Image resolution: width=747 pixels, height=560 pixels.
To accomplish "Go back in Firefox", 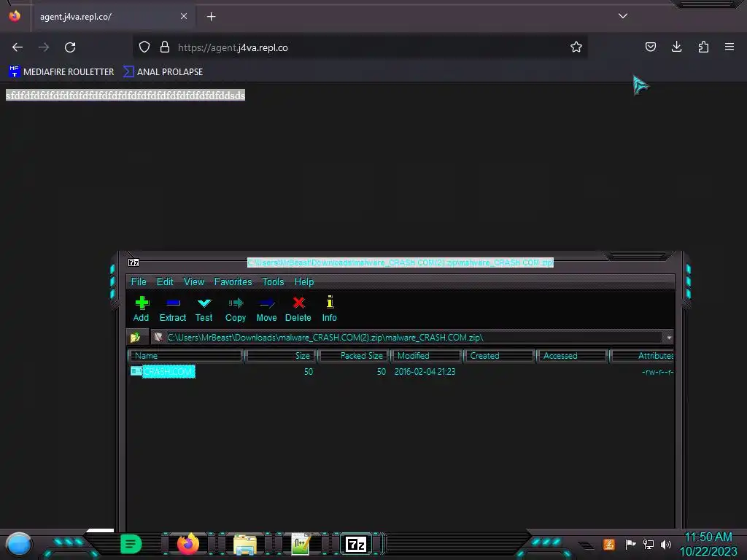I will (x=18, y=47).
